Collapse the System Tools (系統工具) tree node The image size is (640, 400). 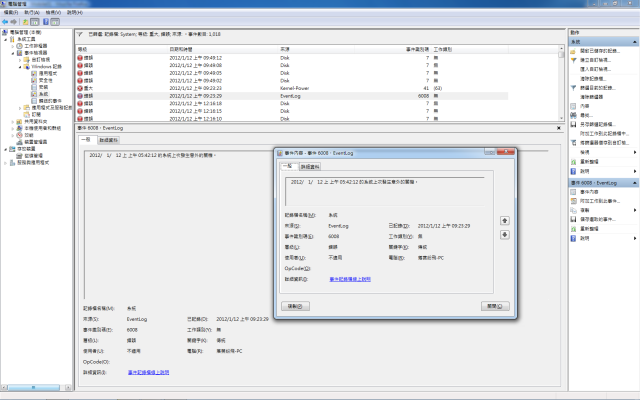point(6,39)
